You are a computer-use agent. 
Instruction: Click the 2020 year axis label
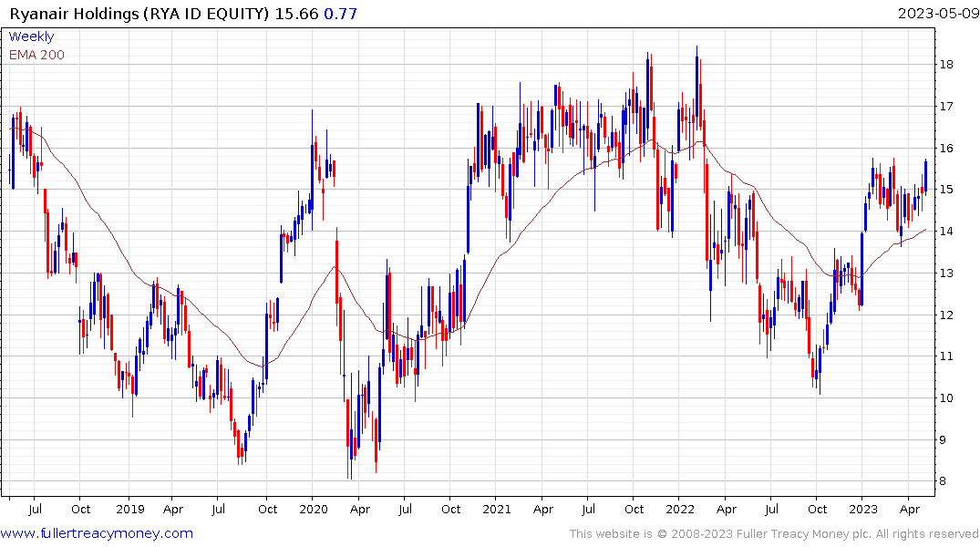pyautogui.click(x=313, y=510)
